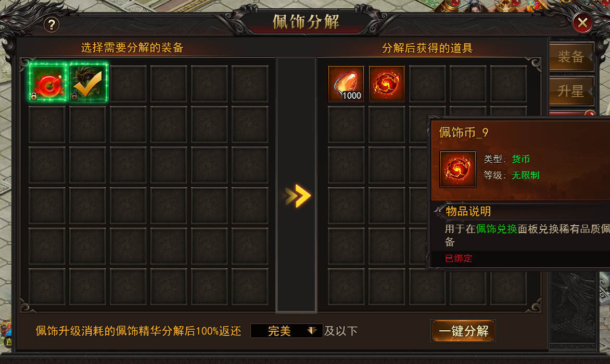610x364 pixels.
Task: Switch to the 装备 tab
Action: (571, 57)
